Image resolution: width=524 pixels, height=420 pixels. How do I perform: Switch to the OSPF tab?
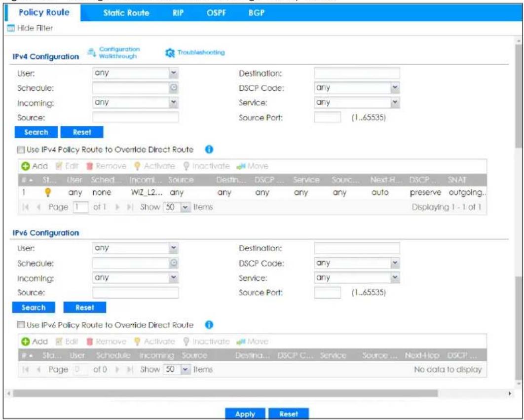click(216, 13)
